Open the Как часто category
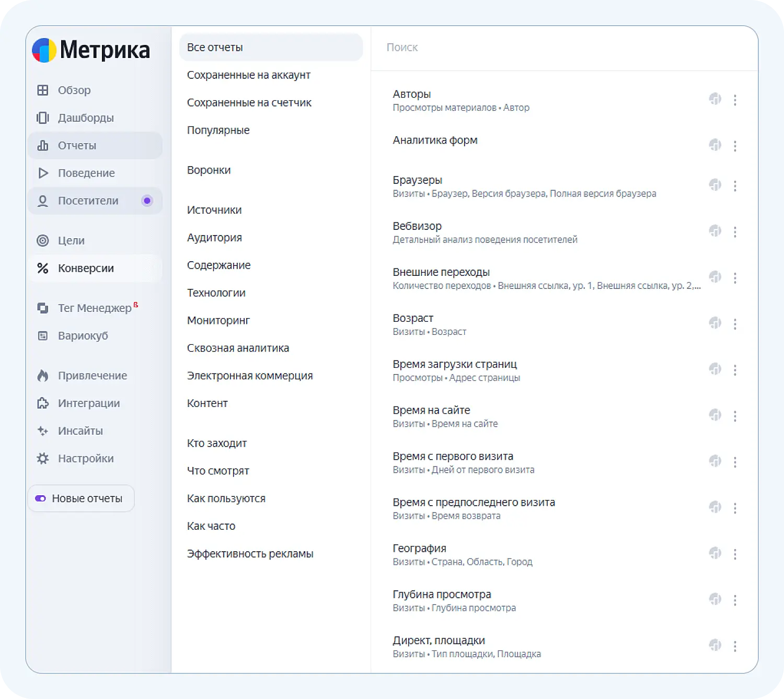784x699 pixels. pos(211,526)
